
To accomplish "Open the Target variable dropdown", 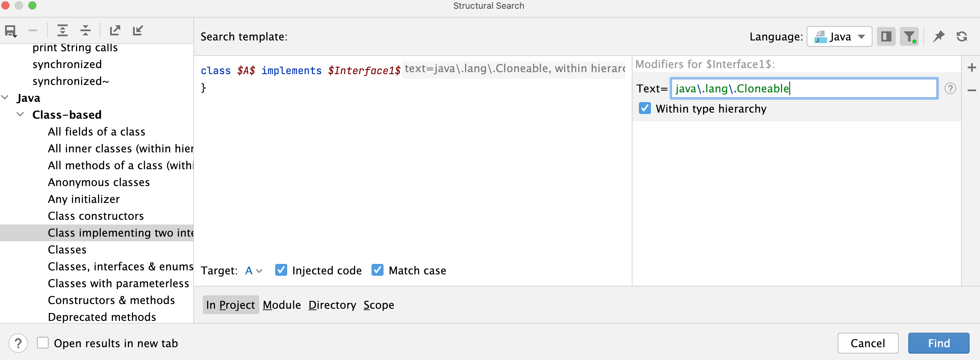I will coord(254,270).
